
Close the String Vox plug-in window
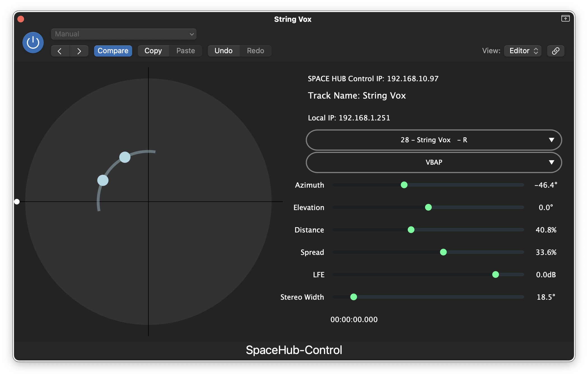tap(21, 19)
